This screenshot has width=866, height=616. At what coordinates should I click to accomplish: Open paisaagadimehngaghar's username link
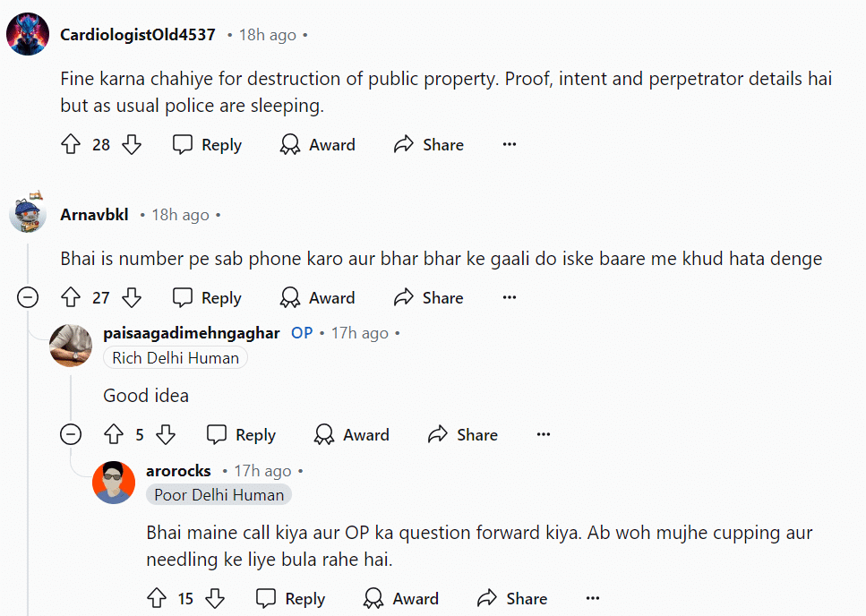(x=192, y=333)
